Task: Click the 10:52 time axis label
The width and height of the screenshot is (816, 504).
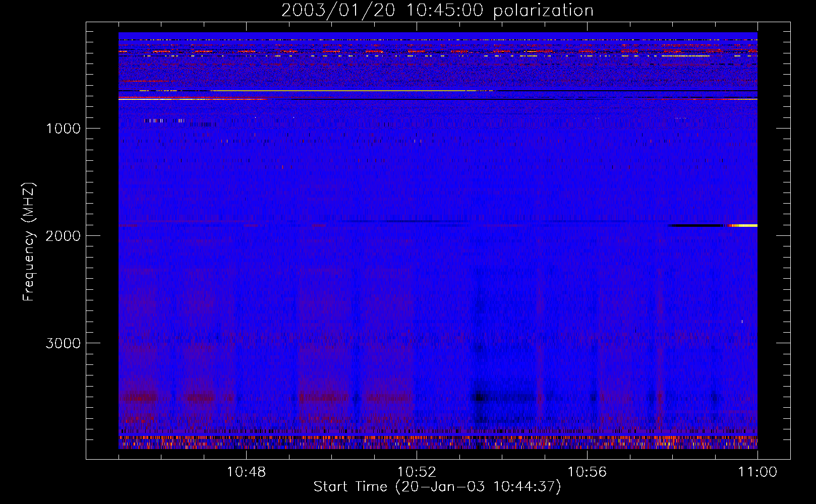Action: click(417, 472)
